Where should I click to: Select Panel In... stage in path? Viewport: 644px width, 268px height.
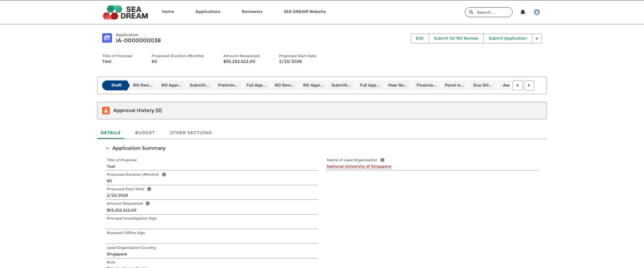454,85
